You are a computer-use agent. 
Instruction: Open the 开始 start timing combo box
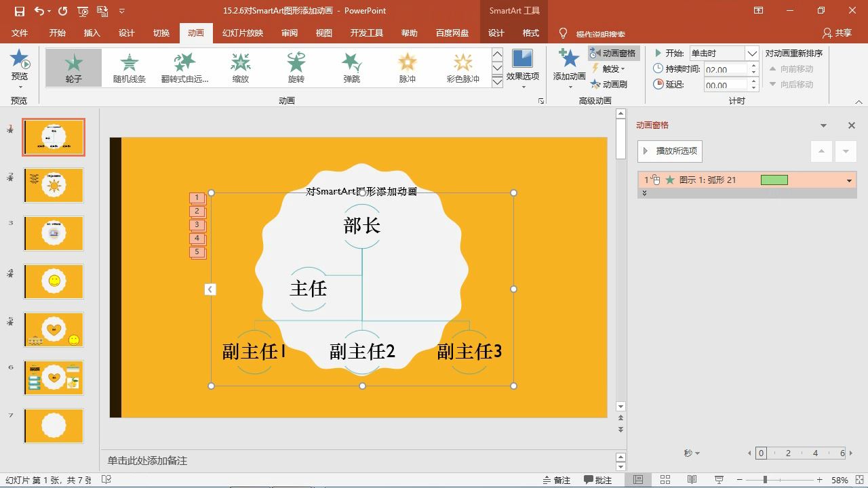tap(724, 53)
